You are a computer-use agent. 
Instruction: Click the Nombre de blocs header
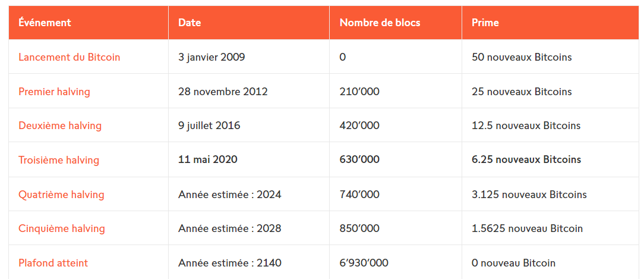coord(380,23)
